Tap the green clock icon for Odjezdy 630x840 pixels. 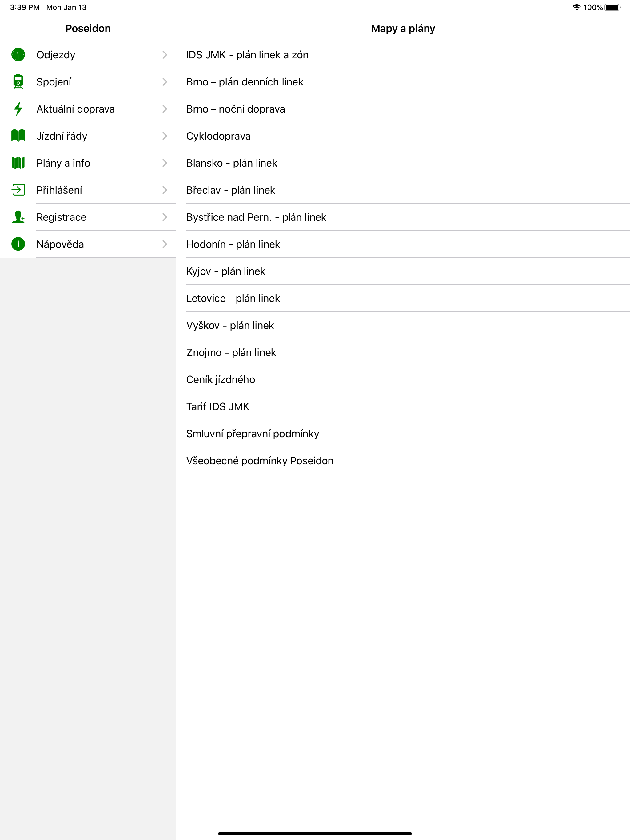tap(18, 55)
